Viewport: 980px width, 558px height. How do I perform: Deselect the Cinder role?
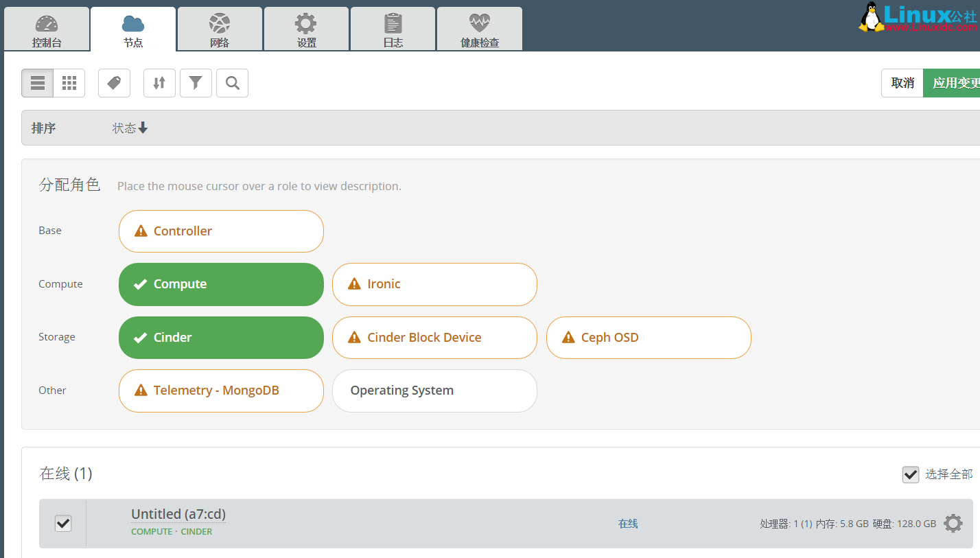(x=220, y=338)
